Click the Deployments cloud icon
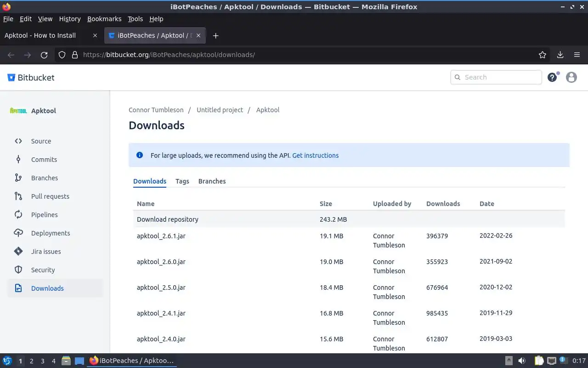The image size is (588, 368). click(18, 233)
